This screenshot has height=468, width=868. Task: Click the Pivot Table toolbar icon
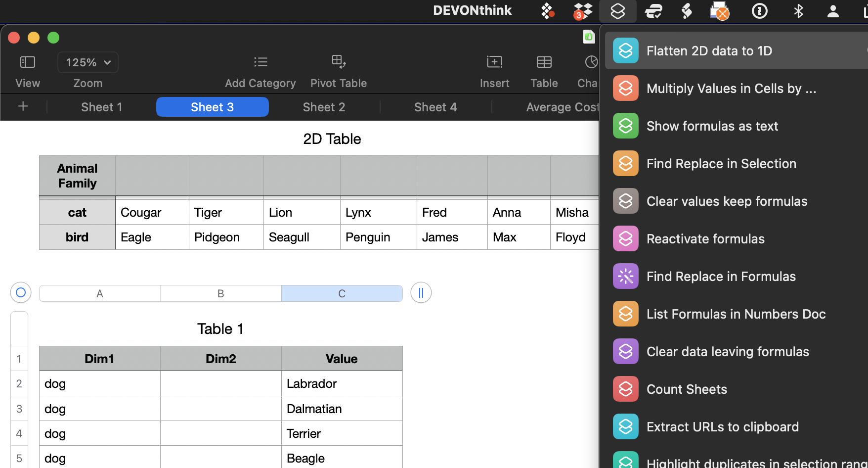point(338,62)
